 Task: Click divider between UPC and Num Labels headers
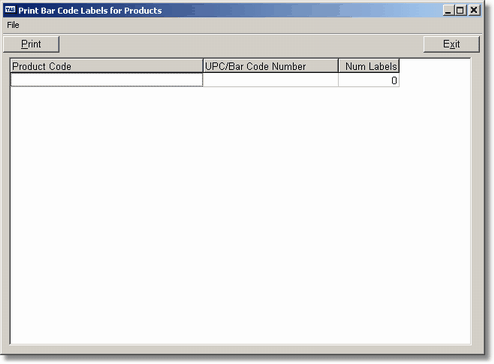338,66
